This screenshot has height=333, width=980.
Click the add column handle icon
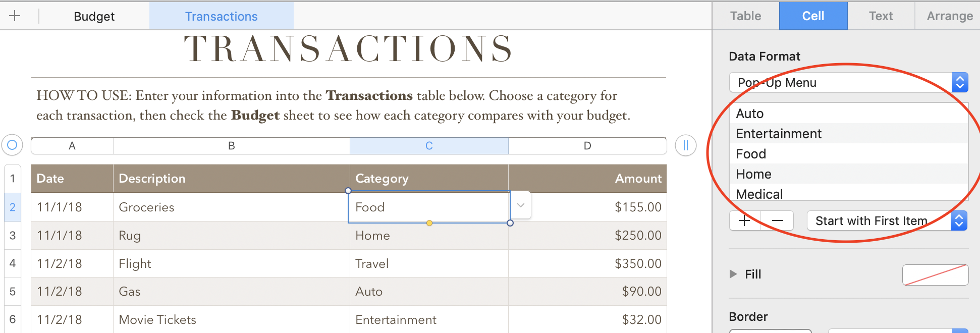coord(685,145)
